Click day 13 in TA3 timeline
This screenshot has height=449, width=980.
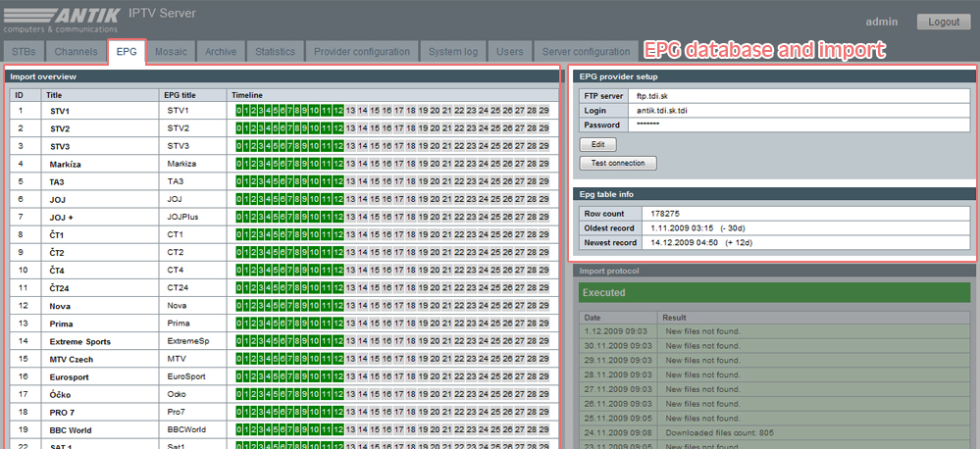point(350,181)
